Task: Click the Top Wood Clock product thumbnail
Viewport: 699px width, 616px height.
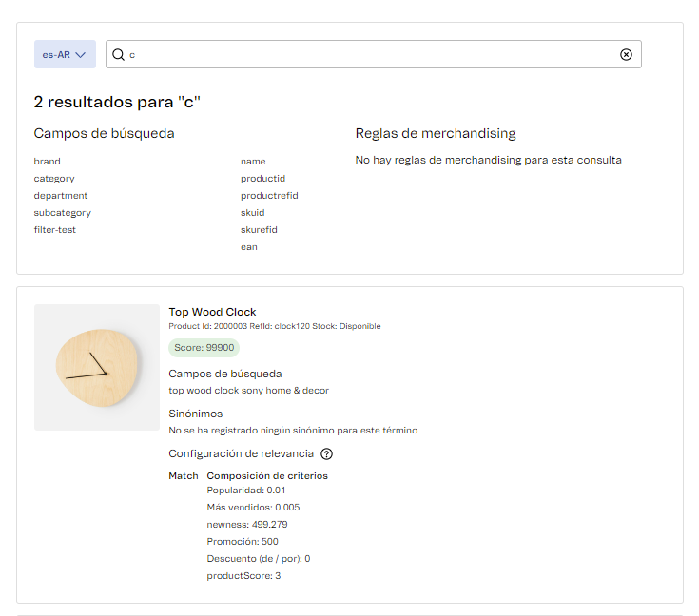Action: point(97,367)
